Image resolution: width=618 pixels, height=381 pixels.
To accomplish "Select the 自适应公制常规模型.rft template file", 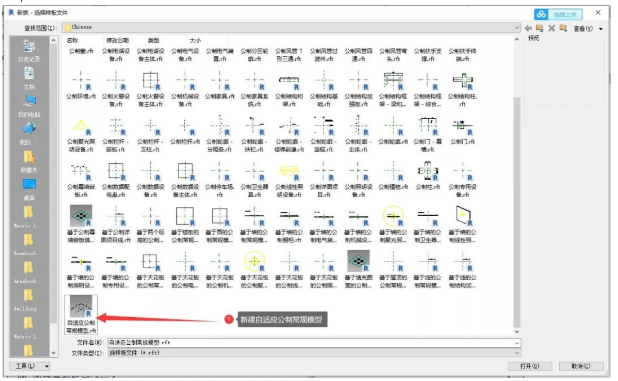I will 81,314.
